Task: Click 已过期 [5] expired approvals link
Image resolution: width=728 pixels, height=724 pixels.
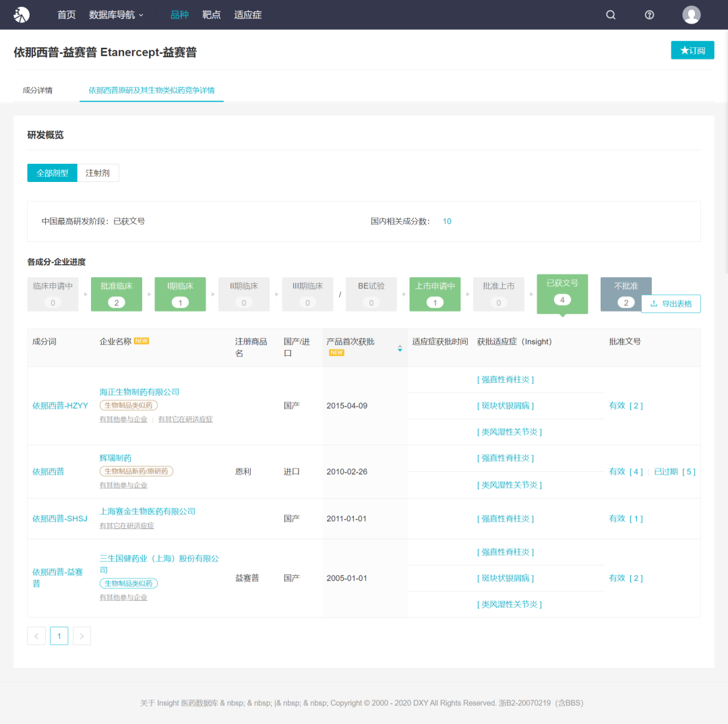Action: click(x=675, y=471)
